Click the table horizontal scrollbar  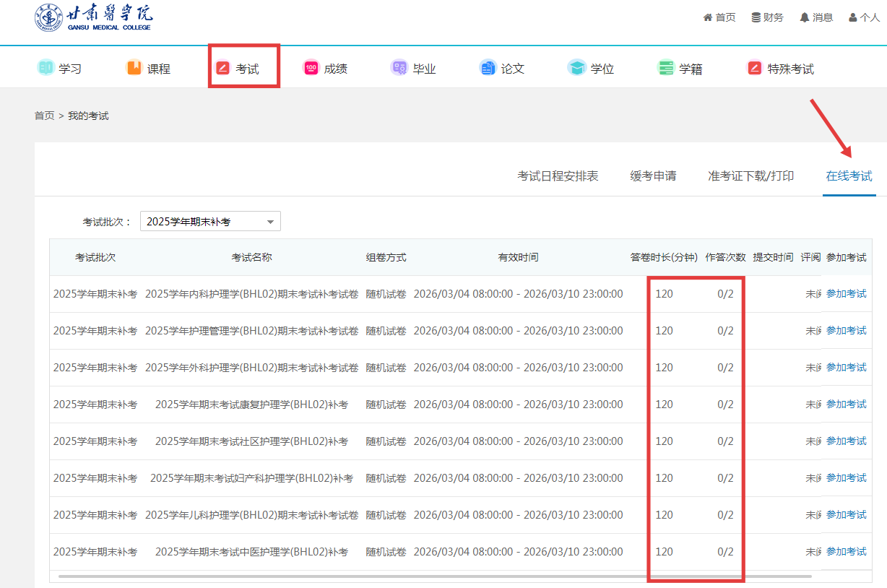433,576
